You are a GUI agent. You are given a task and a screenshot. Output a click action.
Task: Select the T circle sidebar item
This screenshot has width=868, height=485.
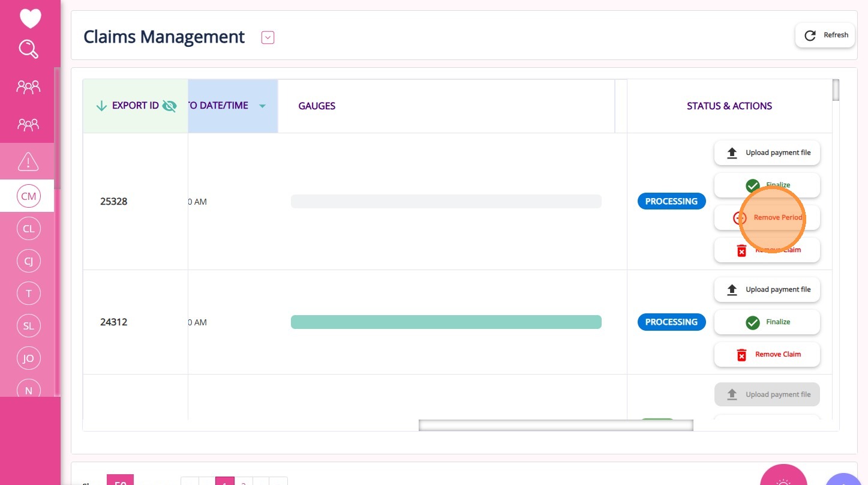click(x=28, y=294)
